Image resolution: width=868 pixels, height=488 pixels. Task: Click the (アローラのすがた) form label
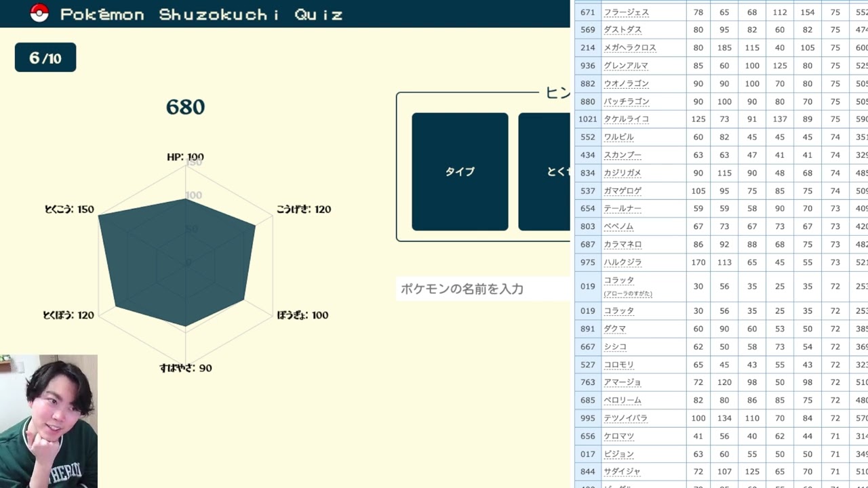tap(628, 293)
